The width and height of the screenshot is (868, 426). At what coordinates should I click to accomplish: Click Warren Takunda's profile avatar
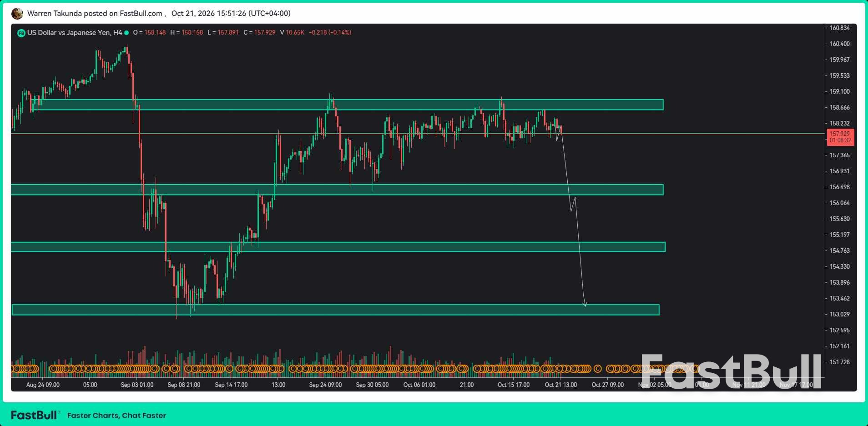pos(17,14)
